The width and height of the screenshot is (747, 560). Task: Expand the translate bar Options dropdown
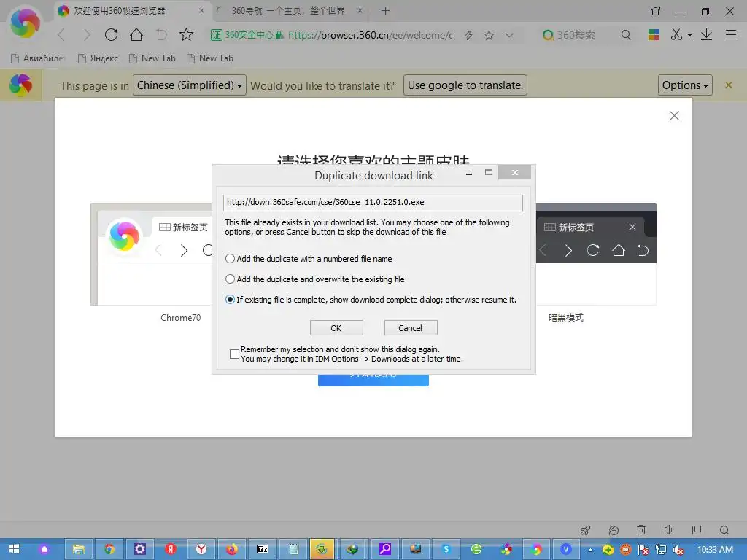pyautogui.click(x=684, y=85)
